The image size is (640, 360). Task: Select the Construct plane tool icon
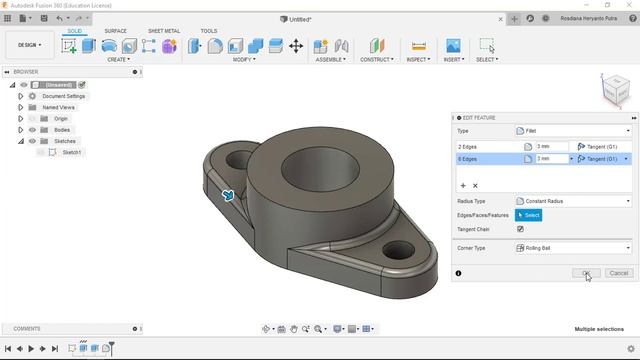[377, 46]
